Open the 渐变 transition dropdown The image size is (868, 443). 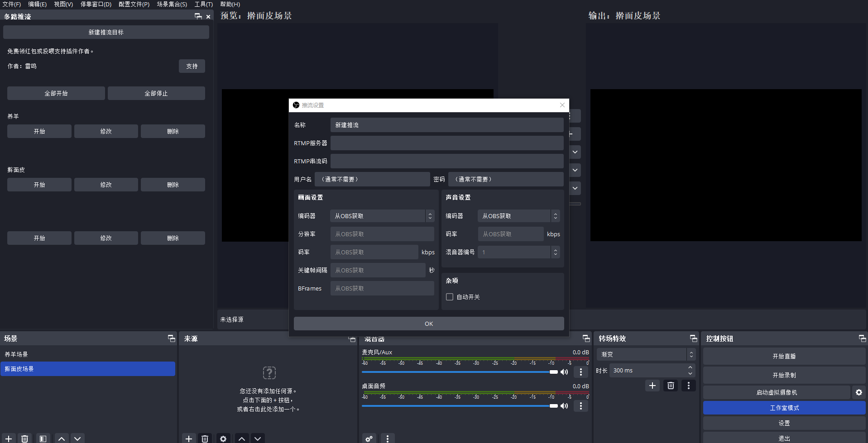[x=646, y=354]
